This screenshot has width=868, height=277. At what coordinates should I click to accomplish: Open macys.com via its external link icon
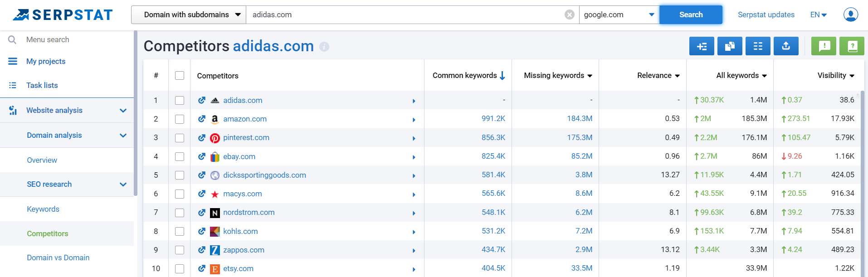[202, 194]
